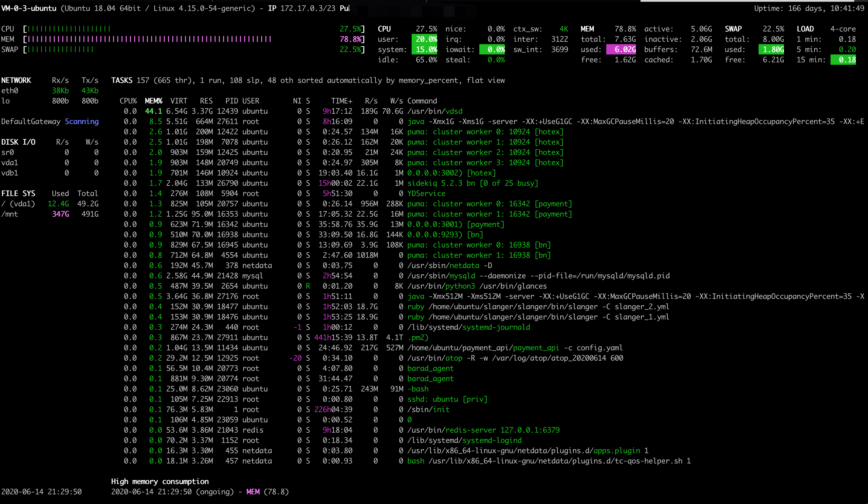Select the YDService process row
Screen dimensions: 868x504
click(x=284, y=193)
